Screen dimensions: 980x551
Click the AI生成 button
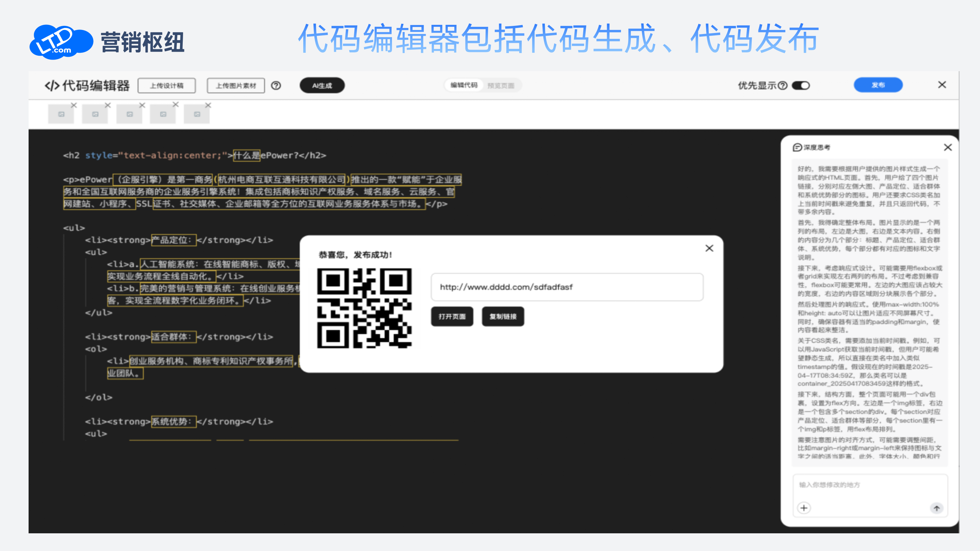click(x=322, y=86)
